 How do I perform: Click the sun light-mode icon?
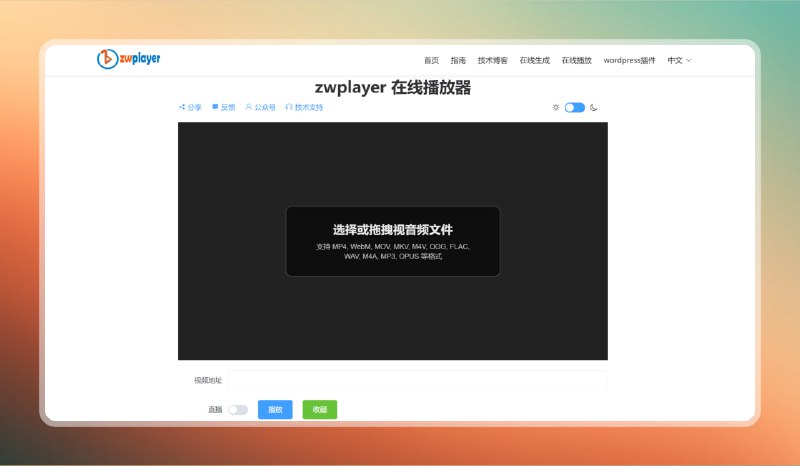(556, 107)
